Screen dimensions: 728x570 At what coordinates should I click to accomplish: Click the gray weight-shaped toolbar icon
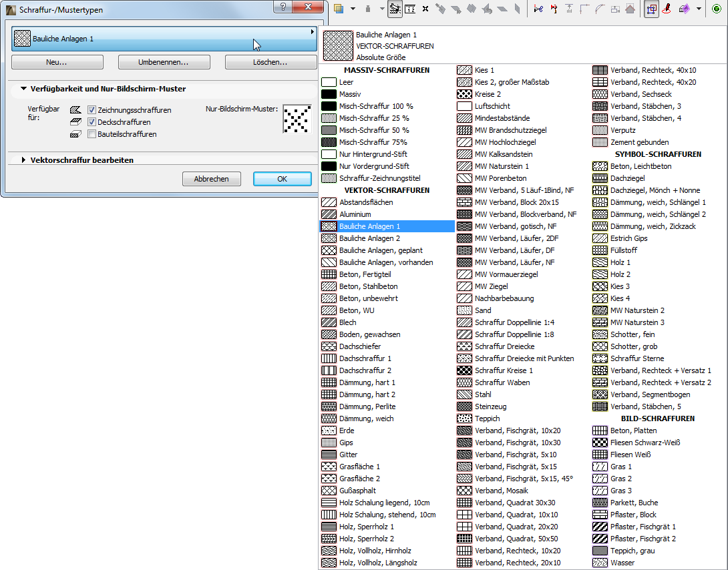click(x=368, y=9)
